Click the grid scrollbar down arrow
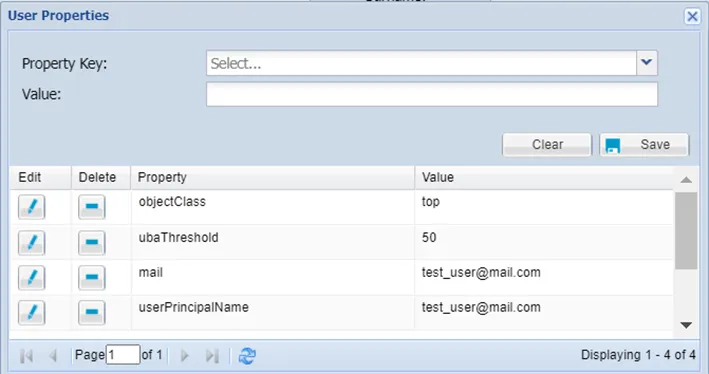 [x=686, y=325]
